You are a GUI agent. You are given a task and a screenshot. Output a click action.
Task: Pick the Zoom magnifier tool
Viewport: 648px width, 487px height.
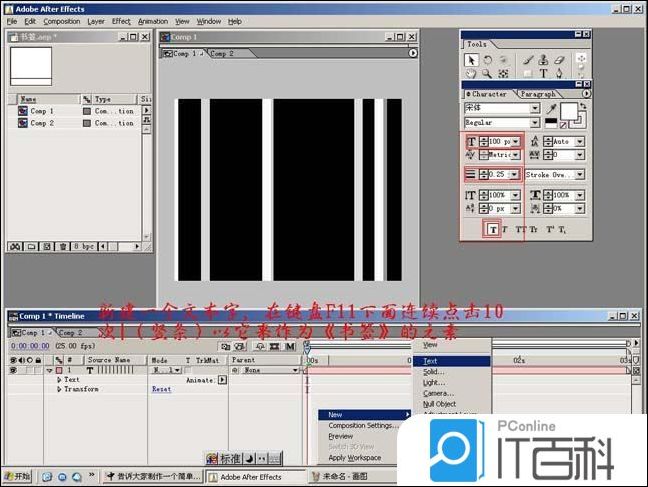point(487,74)
